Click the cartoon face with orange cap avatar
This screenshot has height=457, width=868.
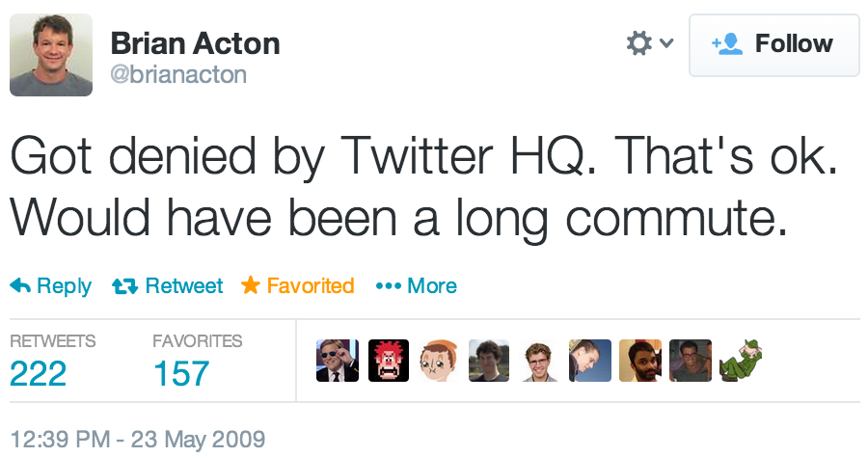click(x=438, y=361)
